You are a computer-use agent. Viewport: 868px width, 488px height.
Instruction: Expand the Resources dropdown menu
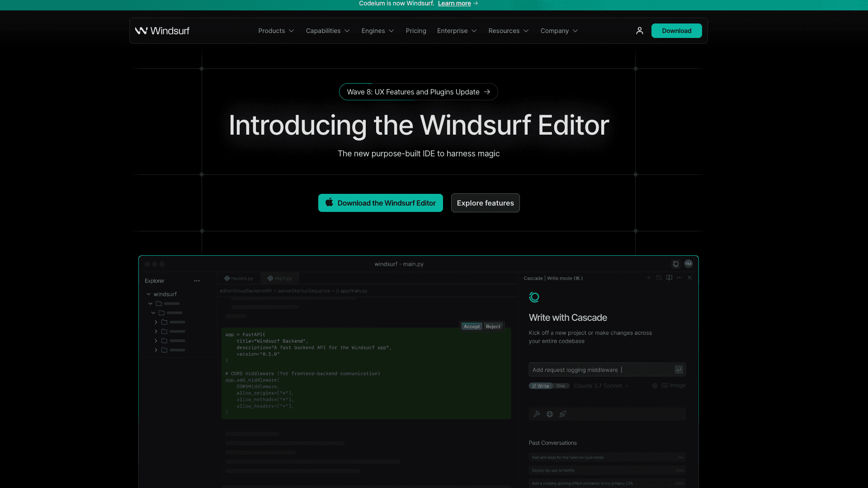point(509,31)
